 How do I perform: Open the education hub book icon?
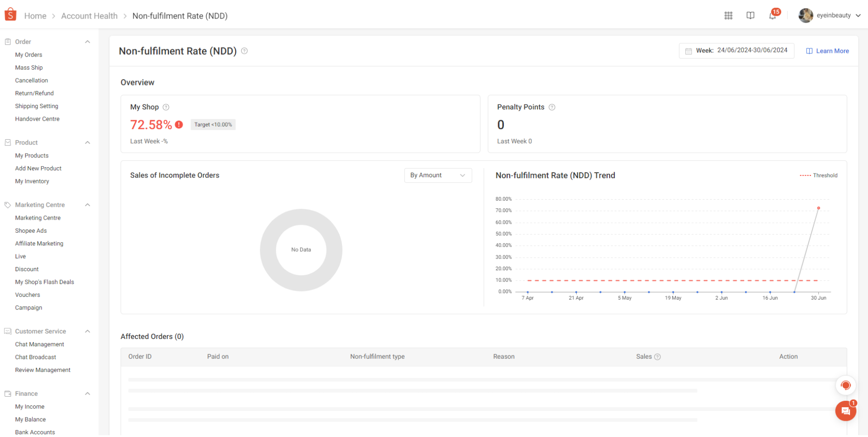pyautogui.click(x=751, y=15)
